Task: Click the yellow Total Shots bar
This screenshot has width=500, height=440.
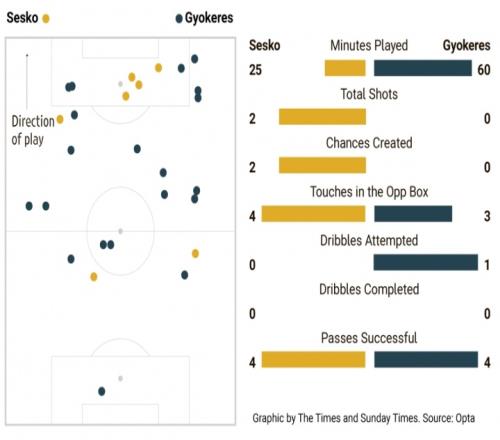Action: (x=322, y=117)
